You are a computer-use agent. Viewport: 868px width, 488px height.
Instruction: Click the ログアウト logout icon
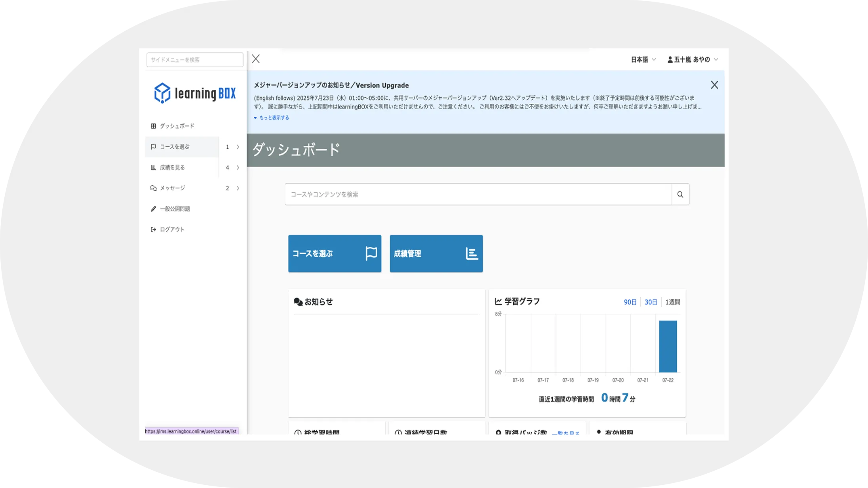click(153, 230)
